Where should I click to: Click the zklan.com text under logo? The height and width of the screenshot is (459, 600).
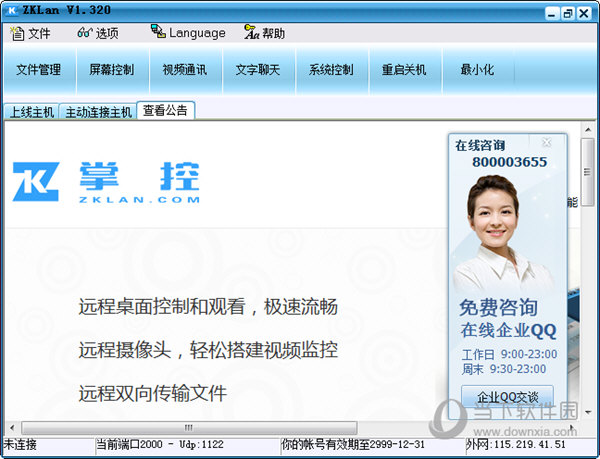[x=139, y=200]
